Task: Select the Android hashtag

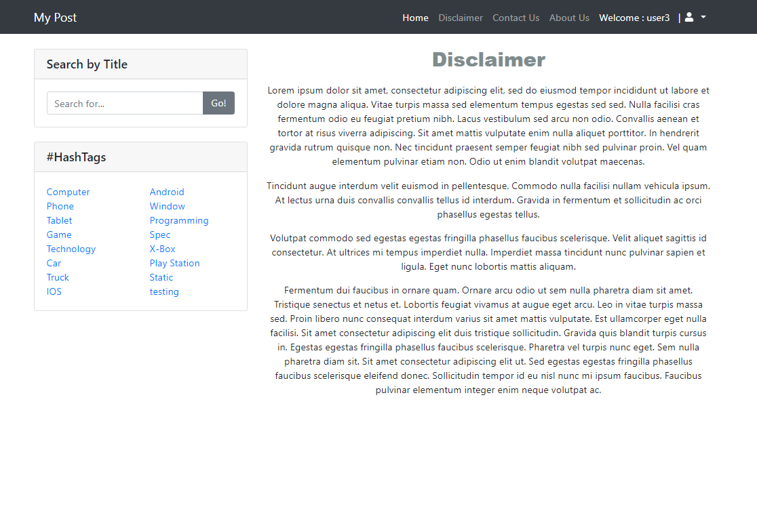Action: 167,192
